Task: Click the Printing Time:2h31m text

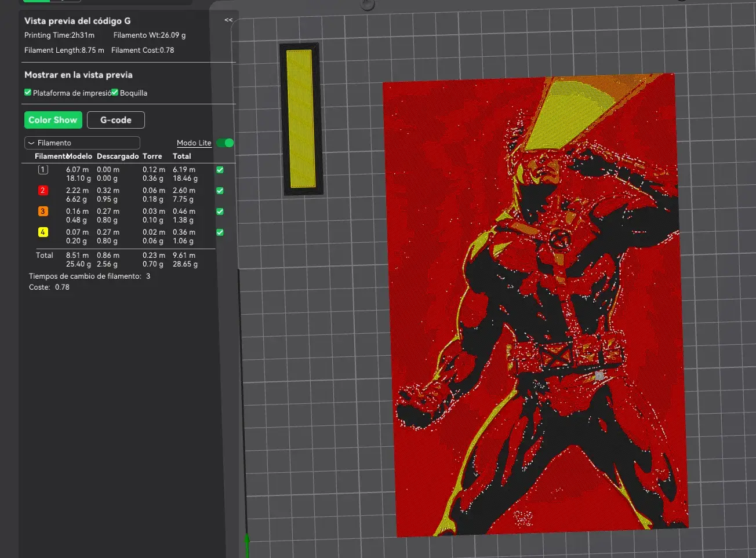Action: [x=59, y=35]
